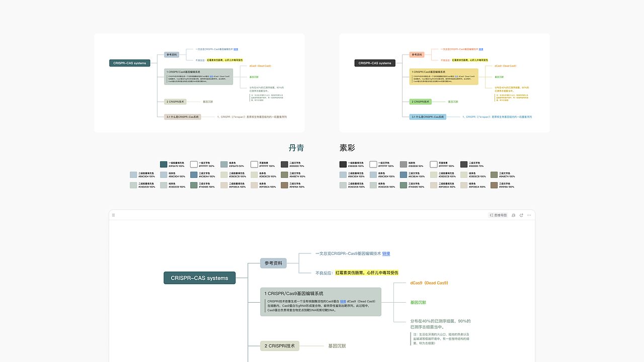Screen dimensions: 644x362
Task: Pick the #383838 50% 线条色 swatch in the 素彩 palette
Action: 404,164
